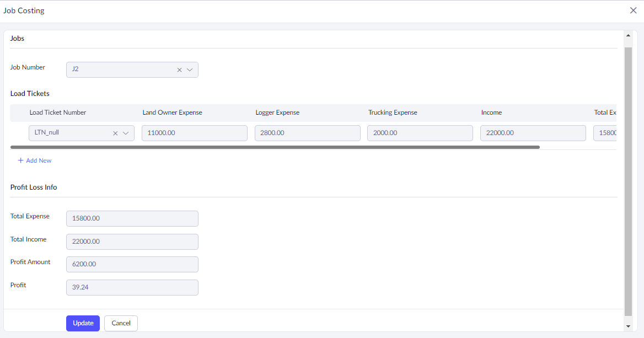Click the Total Expense field in Profit Loss Info
Image resolution: width=644 pixels, height=338 pixels.
(x=132, y=218)
